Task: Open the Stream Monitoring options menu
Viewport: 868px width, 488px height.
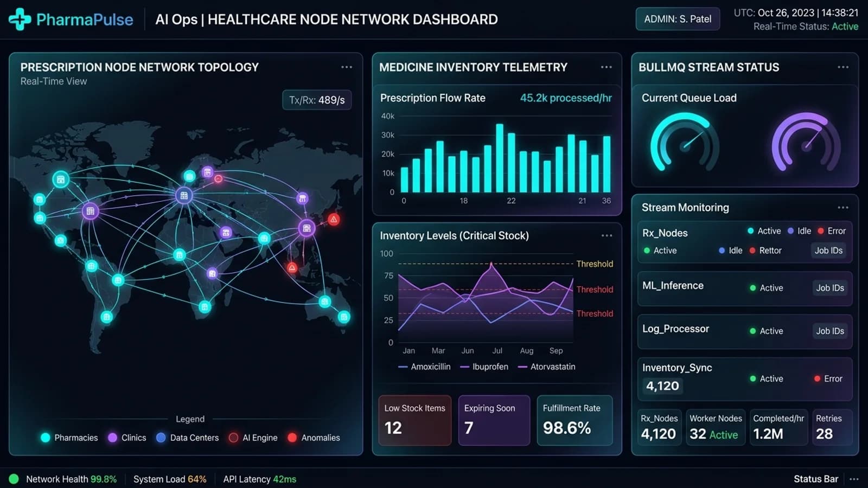Action: coord(843,208)
